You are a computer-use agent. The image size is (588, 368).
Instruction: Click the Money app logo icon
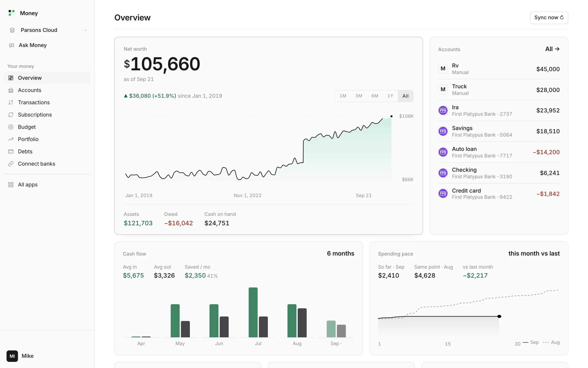(11, 13)
